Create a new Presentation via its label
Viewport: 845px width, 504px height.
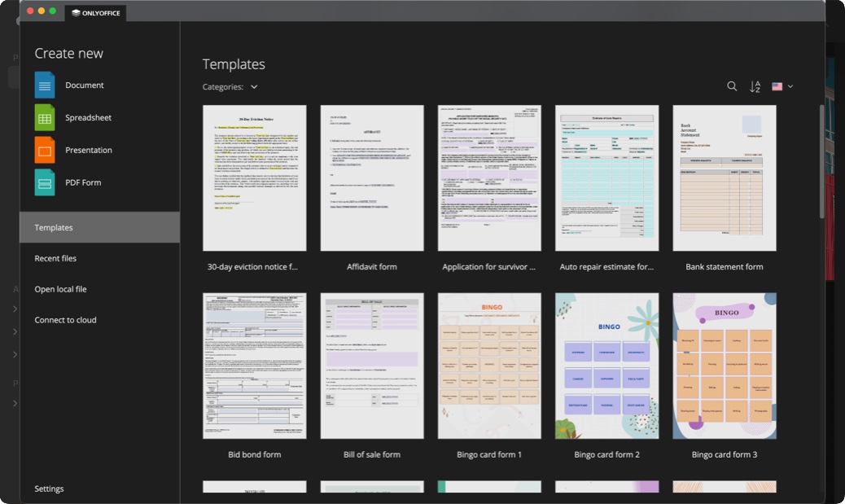pos(89,150)
